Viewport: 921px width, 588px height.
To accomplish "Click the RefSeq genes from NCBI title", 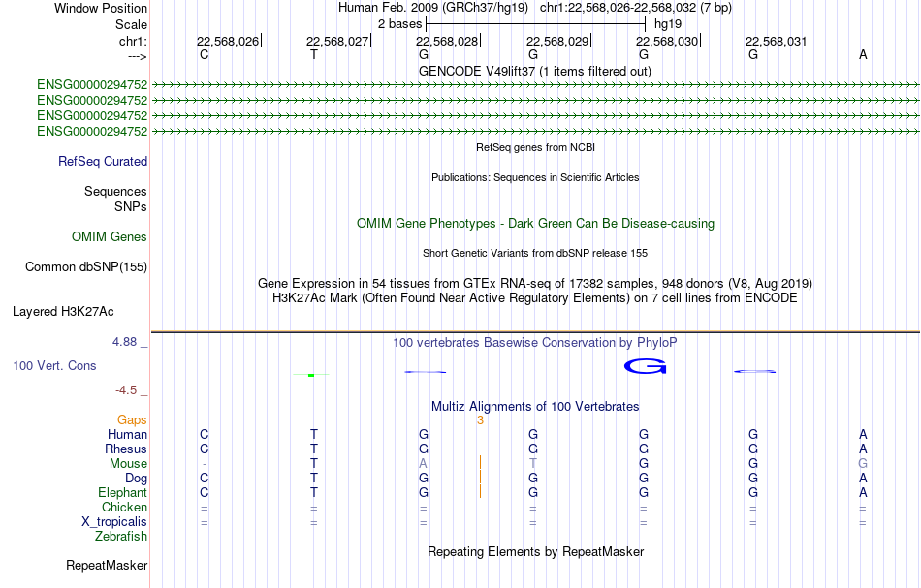I will coord(536,147).
